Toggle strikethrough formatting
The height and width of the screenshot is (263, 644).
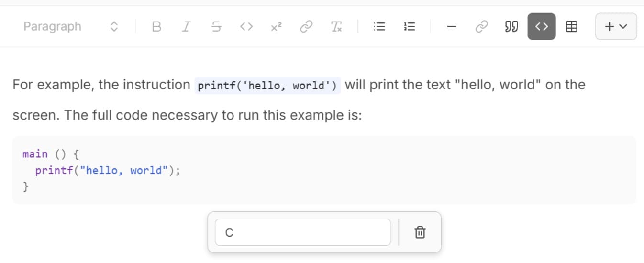(x=216, y=27)
